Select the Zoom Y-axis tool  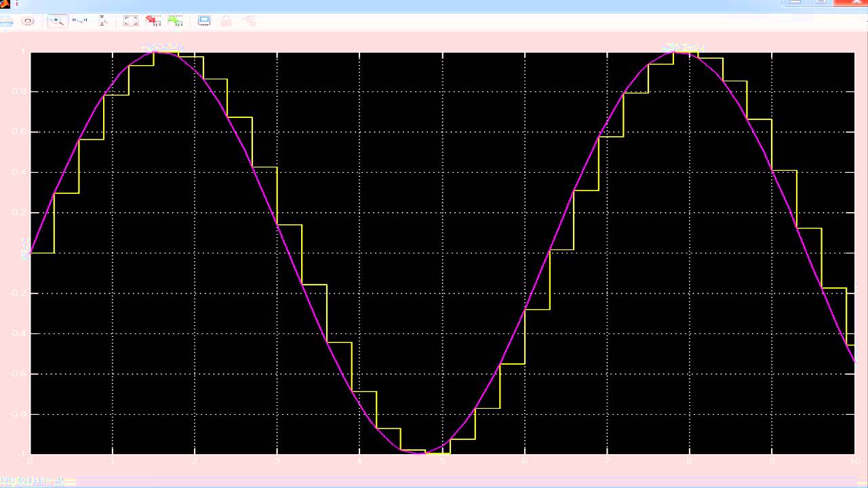[102, 20]
